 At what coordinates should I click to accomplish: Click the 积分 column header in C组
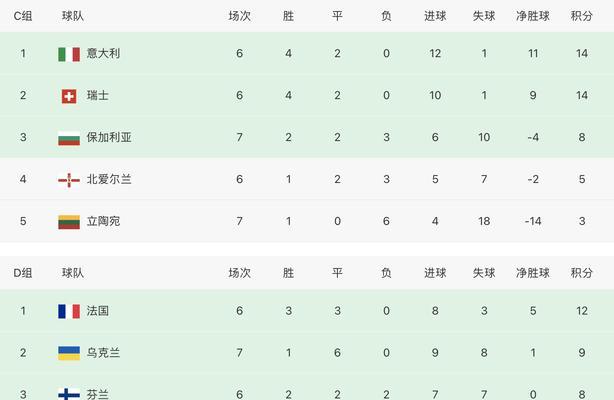[x=581, y=16]
